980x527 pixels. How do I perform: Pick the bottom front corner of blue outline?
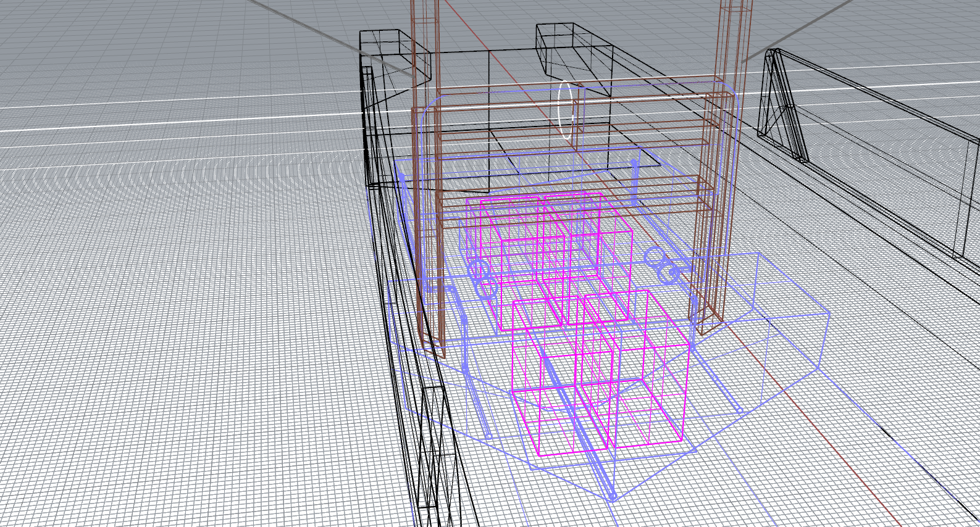[x=613, y=500]
